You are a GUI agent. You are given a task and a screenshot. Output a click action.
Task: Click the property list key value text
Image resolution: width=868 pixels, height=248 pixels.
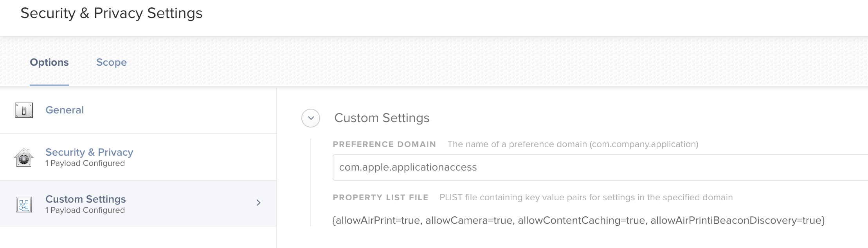[x=578, y=220]
